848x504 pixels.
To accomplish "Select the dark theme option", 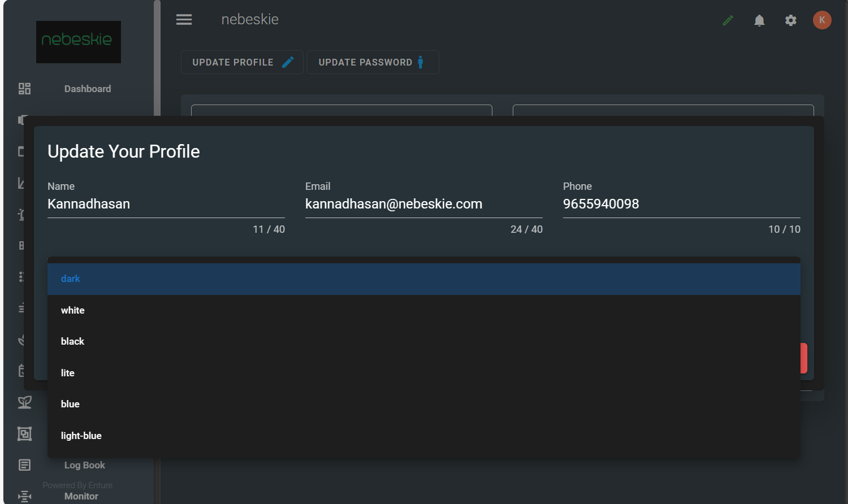I will pyautogui.click(x=71, y=279).
